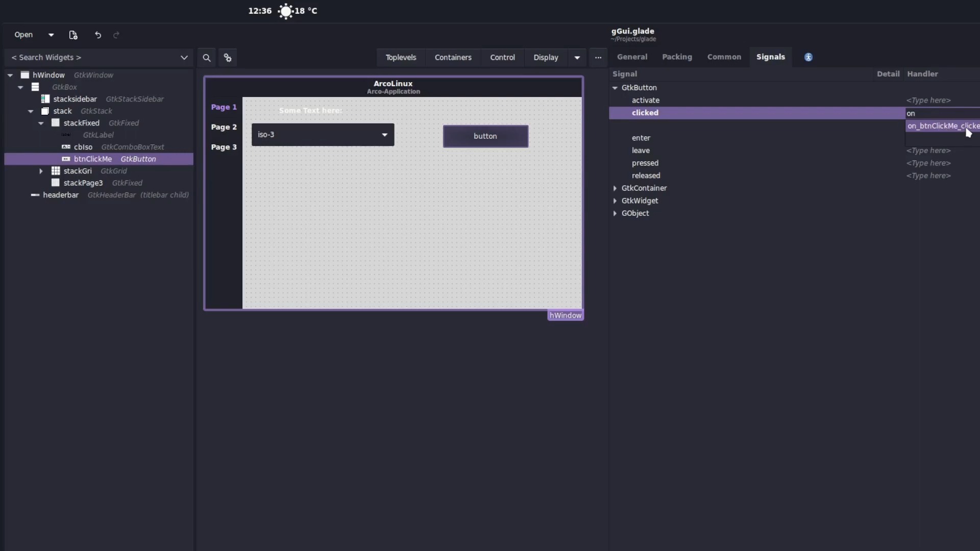Switch to the Packing tab
The height and width of the screenshot is (551, 980).
point(677,57)
